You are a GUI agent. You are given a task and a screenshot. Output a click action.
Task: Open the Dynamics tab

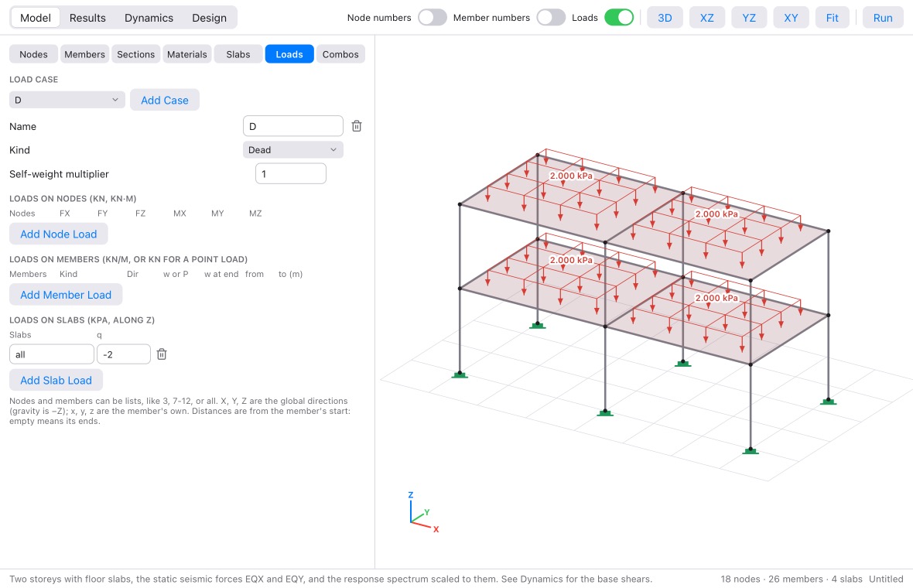[149, 18]
